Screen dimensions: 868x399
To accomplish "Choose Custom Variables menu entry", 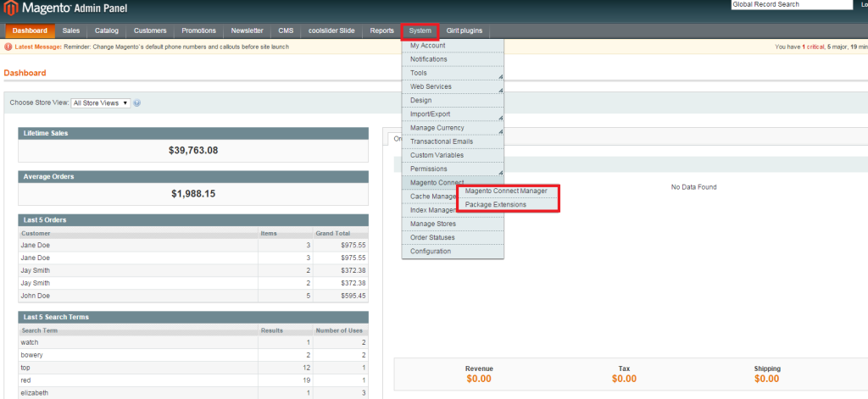I will coord(453,155).
